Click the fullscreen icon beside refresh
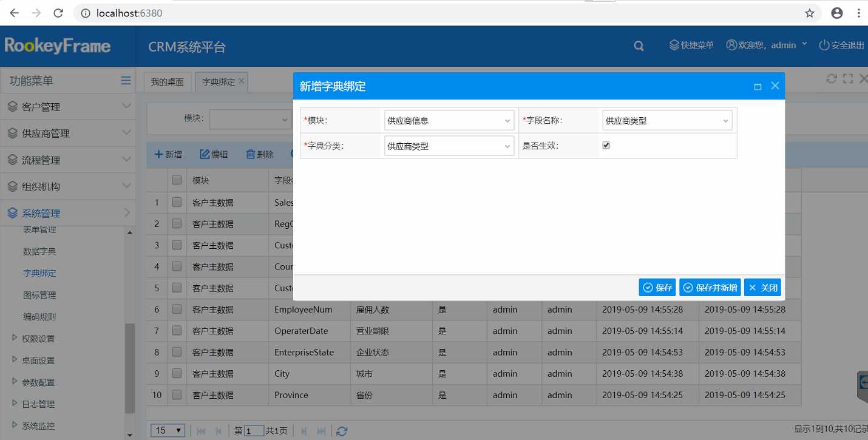This screenshot has height=440, width=868. point(848,78)
